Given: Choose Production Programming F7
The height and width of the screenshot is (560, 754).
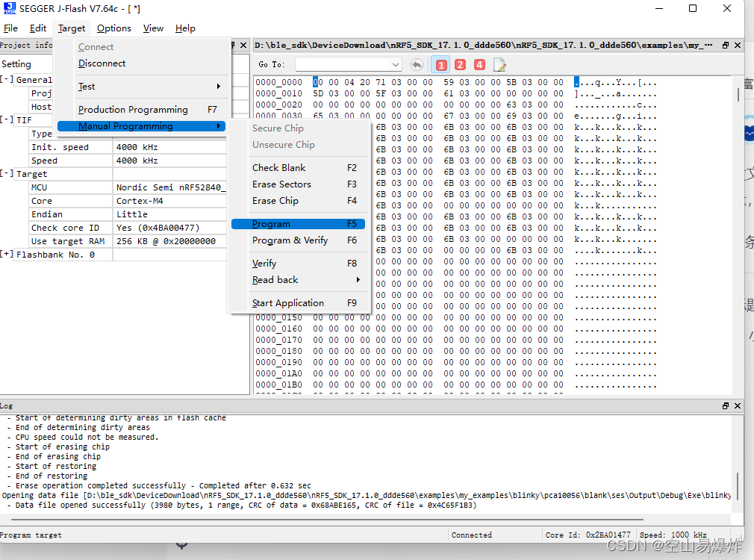Looking at the screenshot, I should click(x=142, y=110).
